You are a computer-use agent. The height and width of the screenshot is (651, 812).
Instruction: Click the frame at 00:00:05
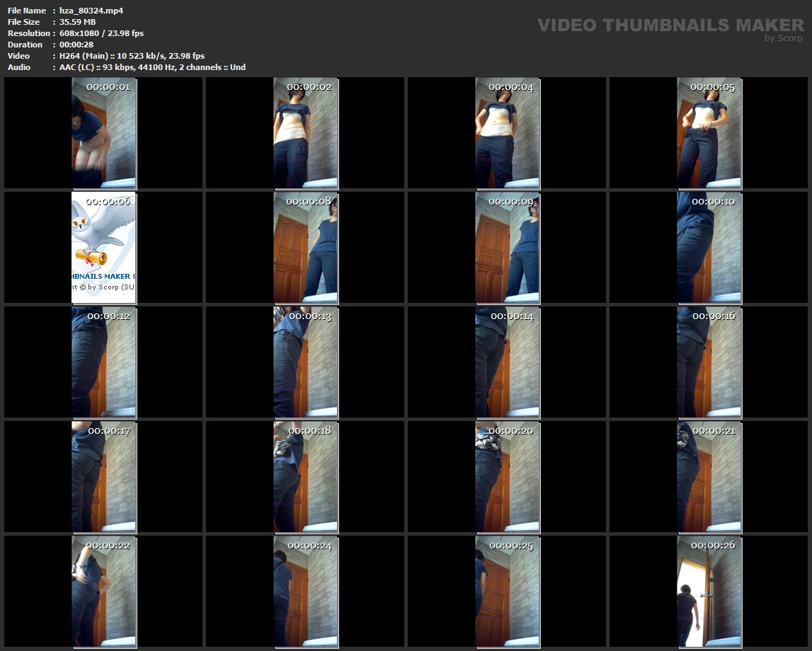click(709, 133)
